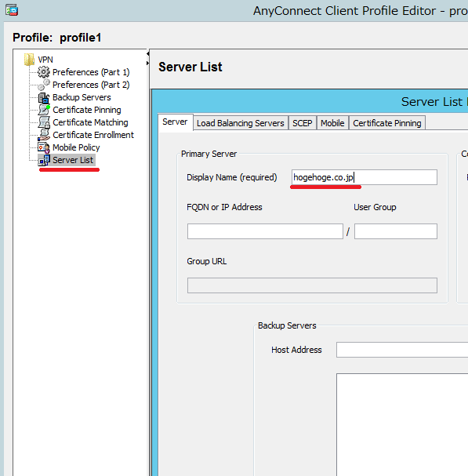Click the Display Name (required) field

[x=365, y=177]
